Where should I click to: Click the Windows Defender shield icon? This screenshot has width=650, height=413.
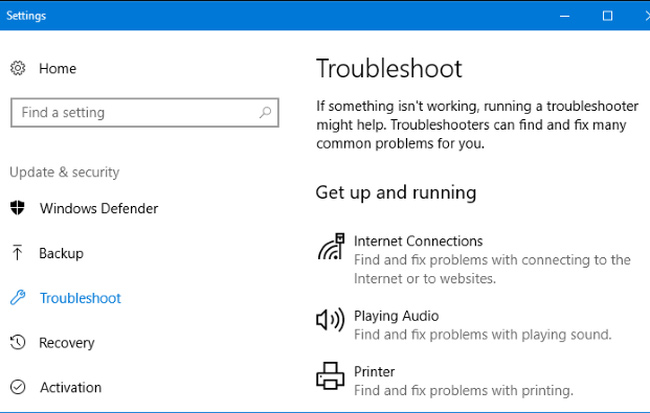17,208
